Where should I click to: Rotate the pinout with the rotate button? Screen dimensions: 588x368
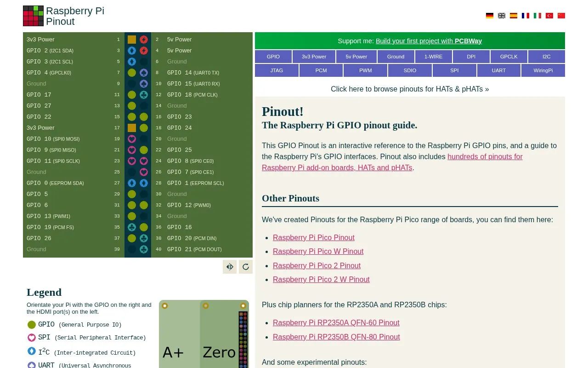246,267
